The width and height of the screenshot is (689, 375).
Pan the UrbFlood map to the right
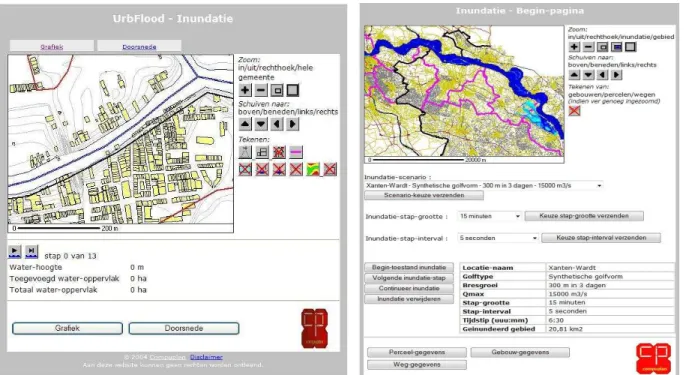coord(293,124)
